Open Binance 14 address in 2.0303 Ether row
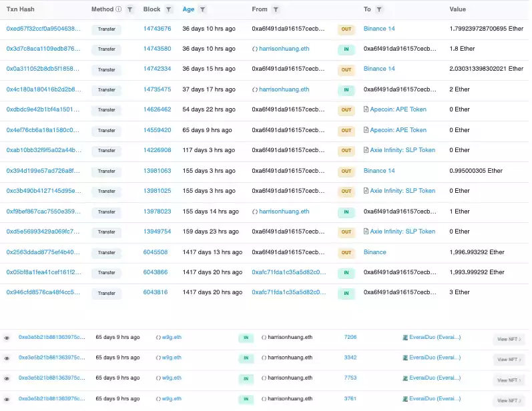 379,69
